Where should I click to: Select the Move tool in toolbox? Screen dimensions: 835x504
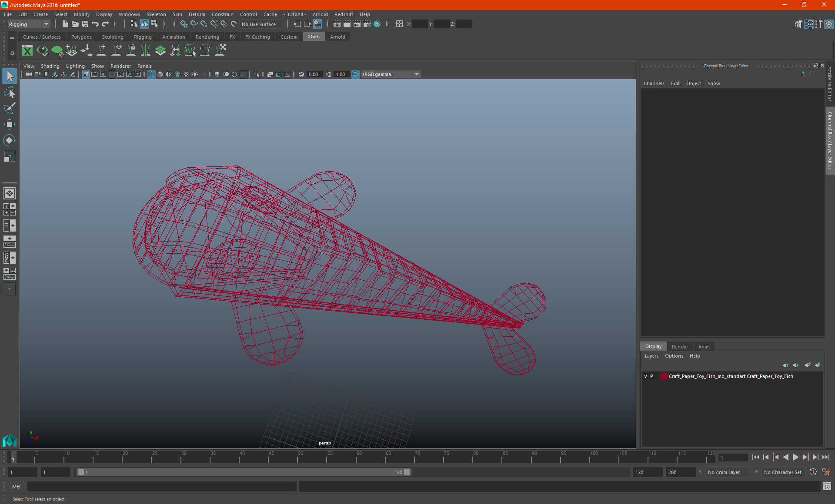coord(9,125)
